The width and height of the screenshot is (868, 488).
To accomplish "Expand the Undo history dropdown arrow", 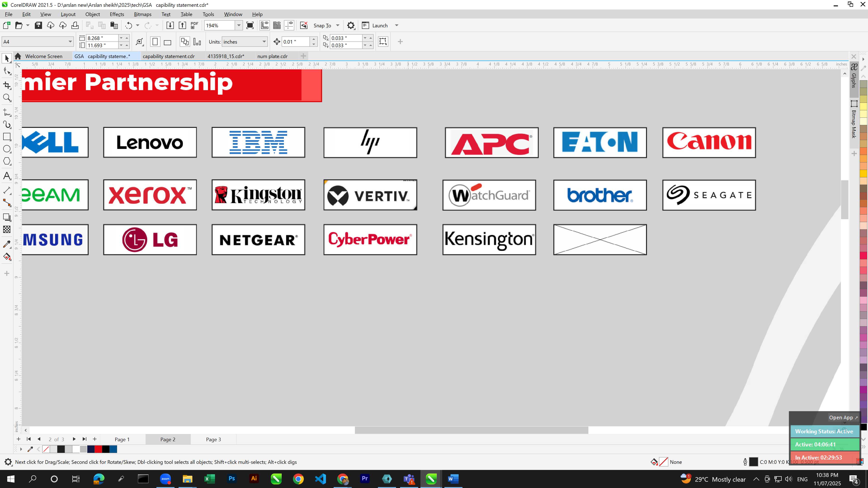I will [137, 26].
